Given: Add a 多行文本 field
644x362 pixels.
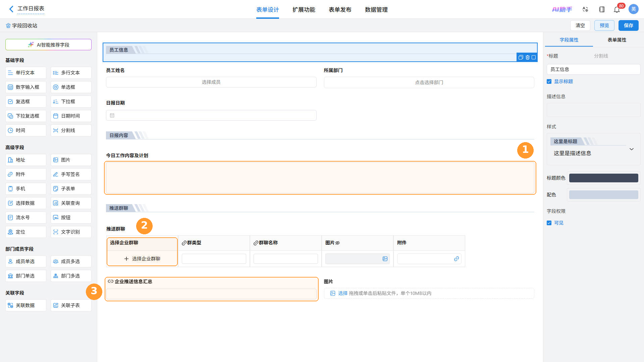Looking at the screenshot, I should [71, 73].
